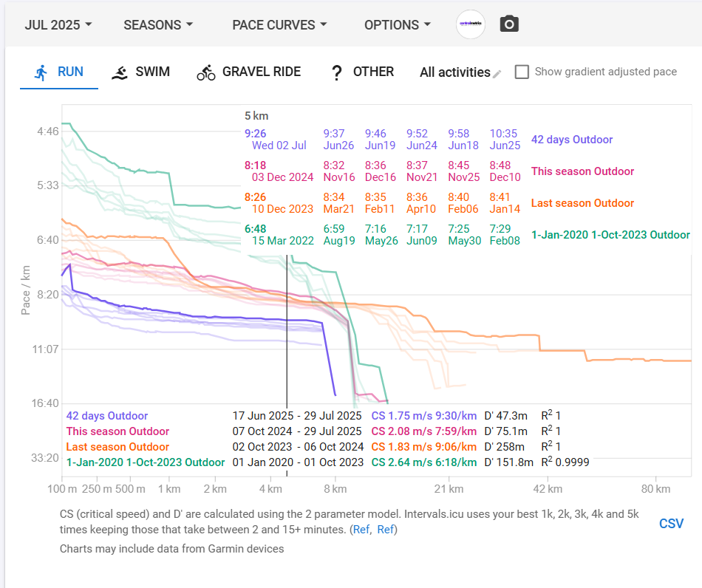The image size is (702, 588).
Task: Enable Show gradient adjusted pace checkbox
Action: [x=522, y=72]
